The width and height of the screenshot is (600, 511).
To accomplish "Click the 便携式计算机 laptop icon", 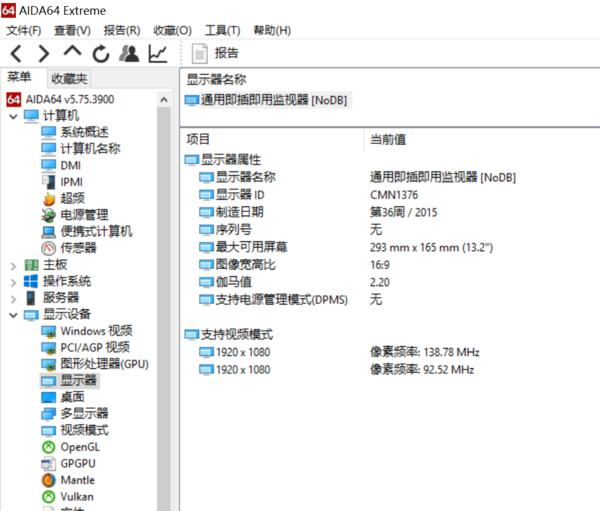I will point(49,232).
